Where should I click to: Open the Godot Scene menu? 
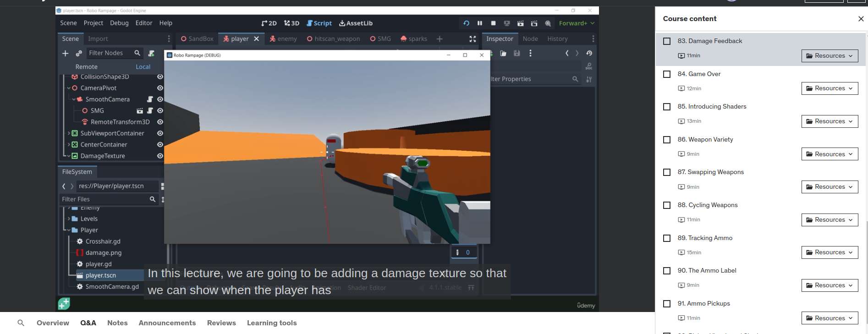click(68, 23)
